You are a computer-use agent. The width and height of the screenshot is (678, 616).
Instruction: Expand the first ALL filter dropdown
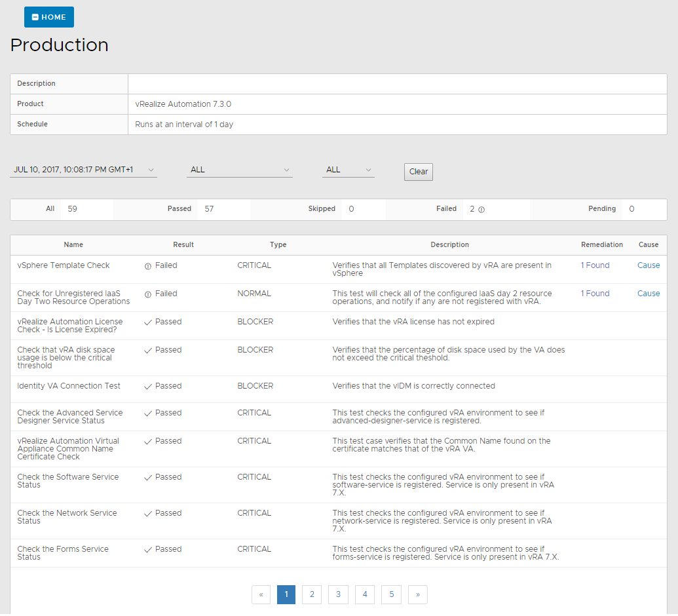pos(239,170)
